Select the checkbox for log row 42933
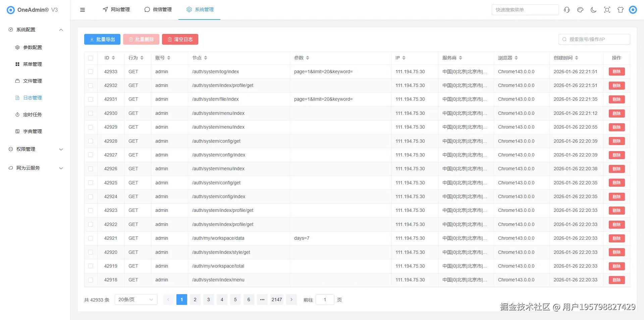Image resolution: width=644 pixels, height=320 pixels. coord(91,72)
